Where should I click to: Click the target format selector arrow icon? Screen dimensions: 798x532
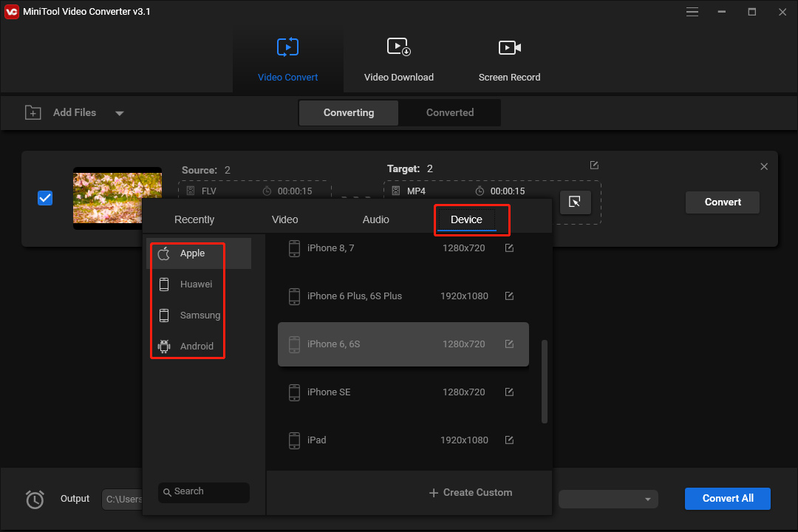pyautogui.click(x=575, y=202)
